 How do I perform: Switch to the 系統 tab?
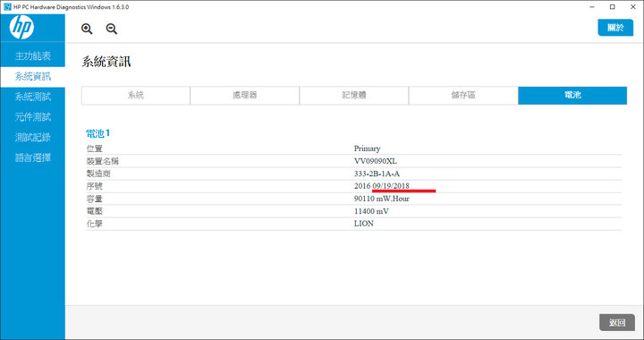pyautogui.click(x=136, y=95)
